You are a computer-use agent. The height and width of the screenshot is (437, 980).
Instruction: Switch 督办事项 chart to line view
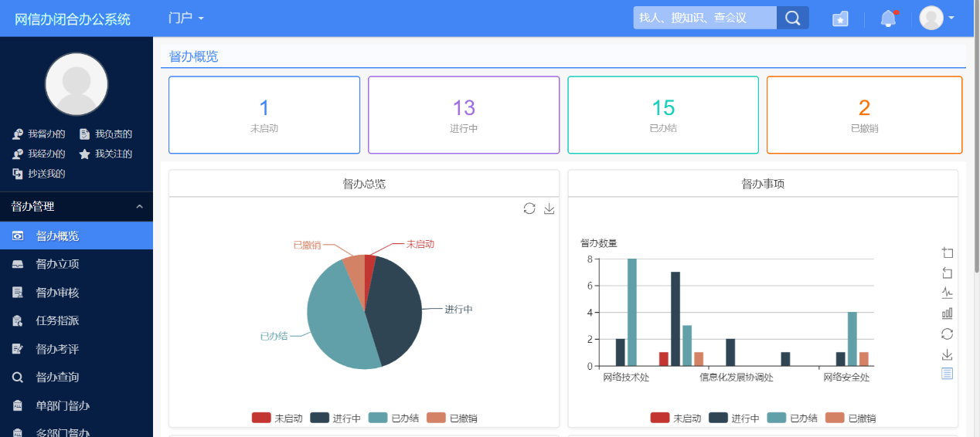(948, 293)
